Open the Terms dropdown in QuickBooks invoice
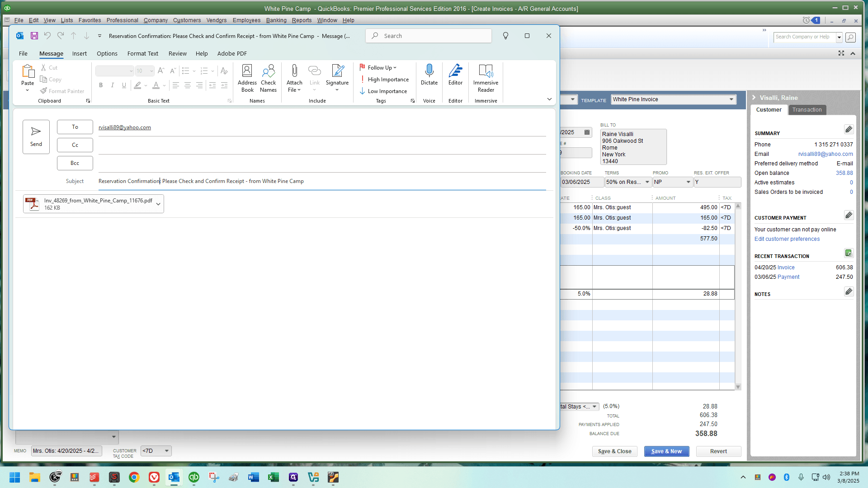 pos(647,182)
